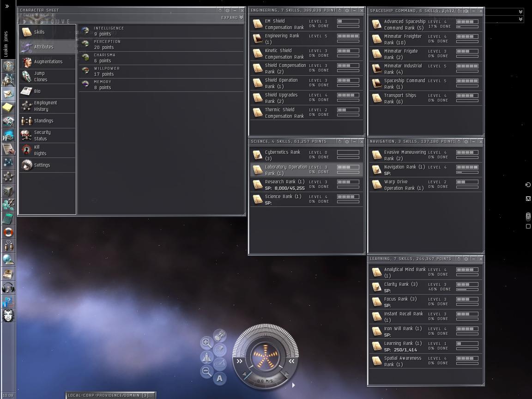Image resolution: width=532 pixels, height=399 pixels.
Task: Select the Laboratory Operation skill row
Action: point(307,170)
